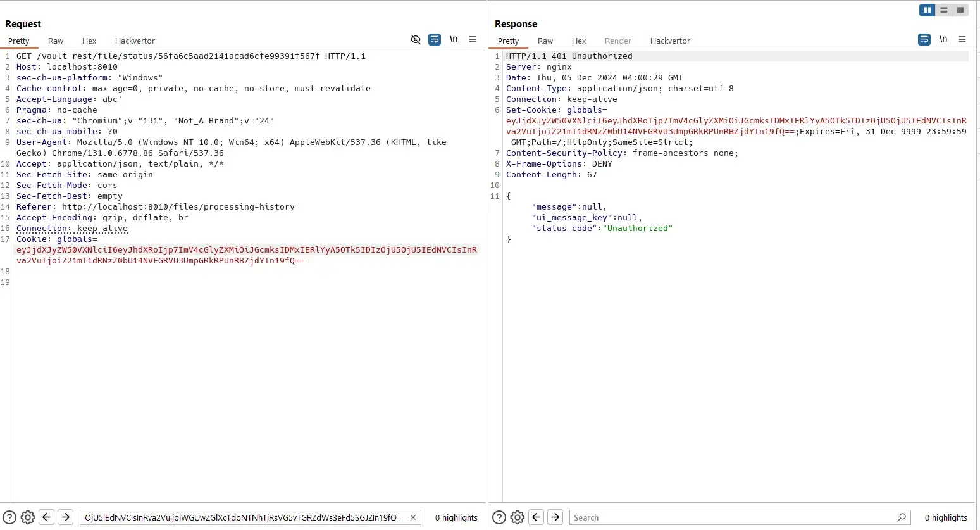Click the Server: nginx header

pyautogui.click(x=539, y=66)
